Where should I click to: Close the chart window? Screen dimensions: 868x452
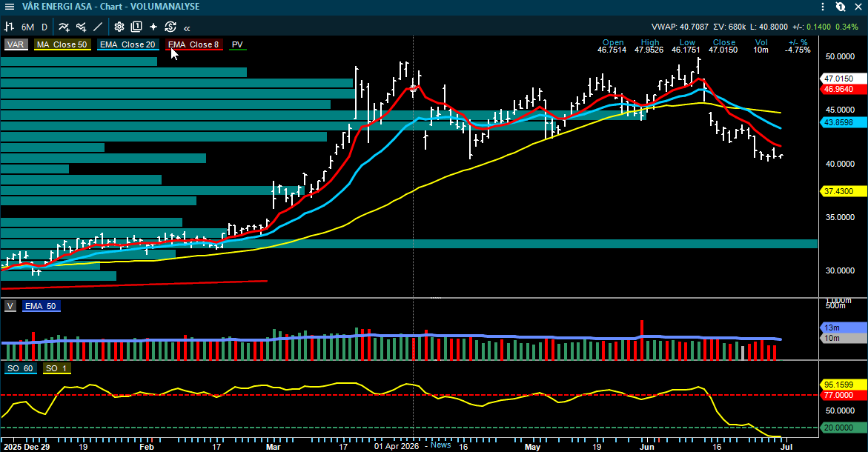[x=858, y=7]
